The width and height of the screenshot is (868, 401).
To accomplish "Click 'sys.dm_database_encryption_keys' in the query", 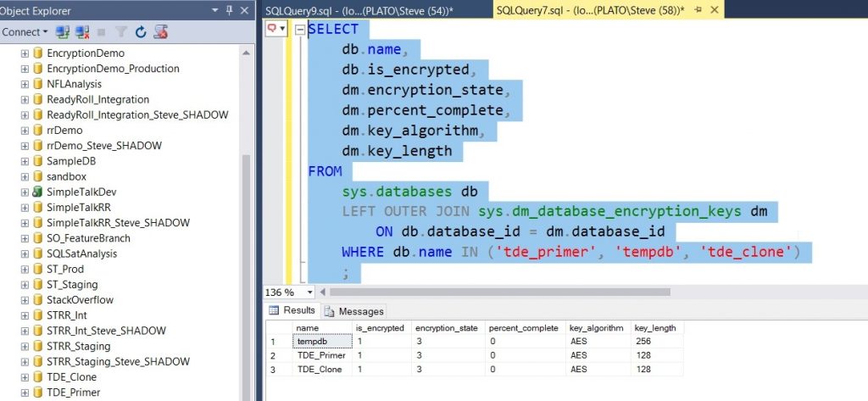I will (609, 212).
